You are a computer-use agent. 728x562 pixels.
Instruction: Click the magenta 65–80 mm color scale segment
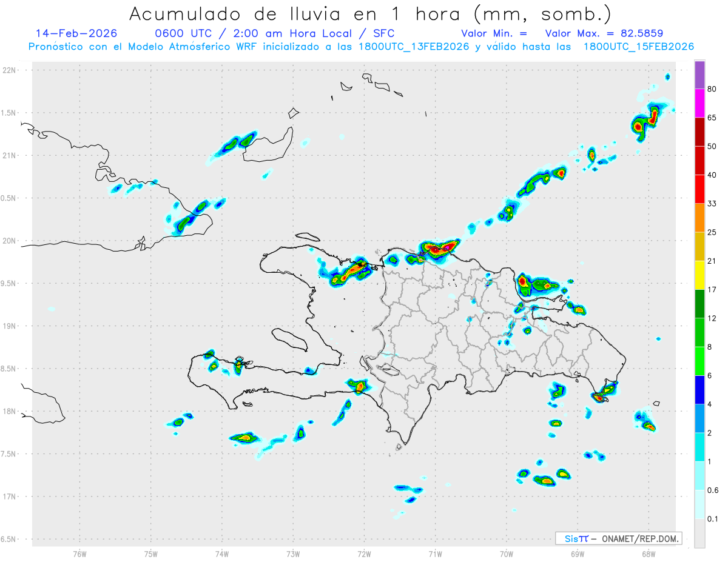coord(699,103)
